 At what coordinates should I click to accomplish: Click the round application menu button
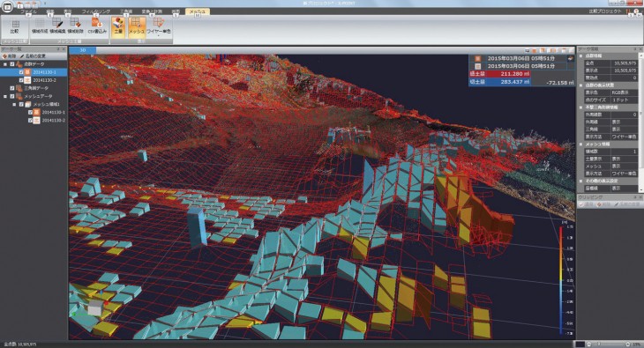click(7, 7)
